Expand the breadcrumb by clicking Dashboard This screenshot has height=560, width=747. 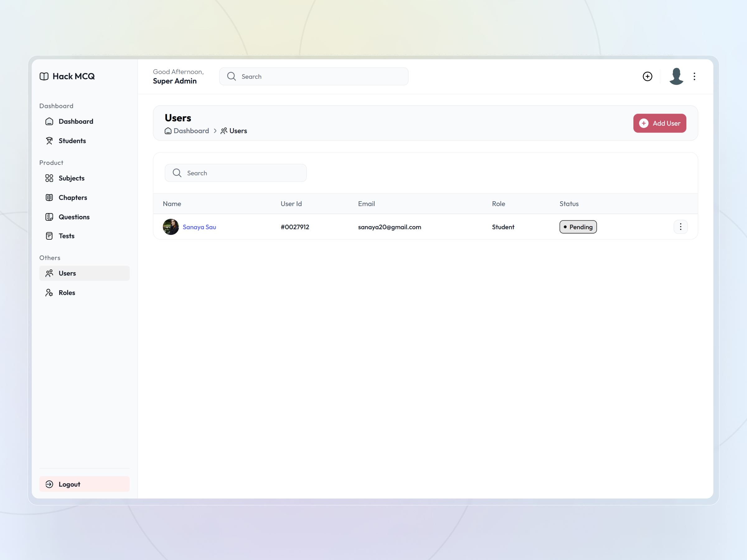coord(191,131)
